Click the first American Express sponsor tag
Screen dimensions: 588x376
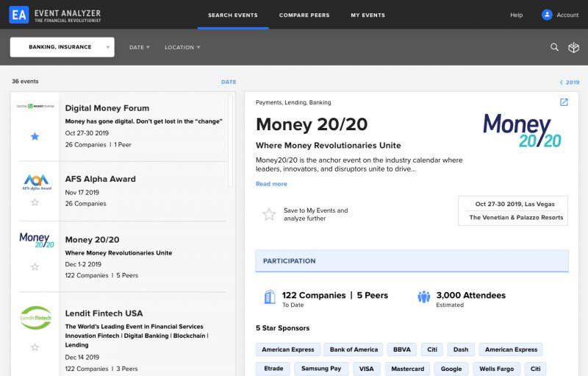point(288,350)
